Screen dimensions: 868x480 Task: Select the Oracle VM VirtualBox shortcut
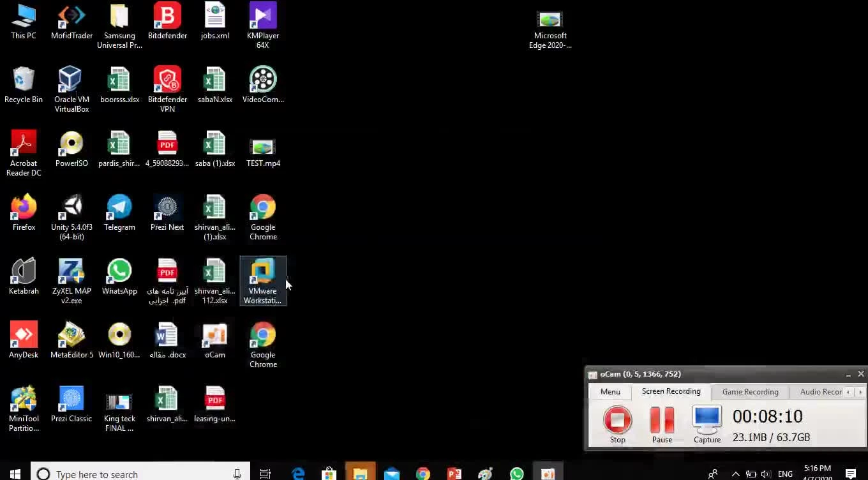point(71,90)
